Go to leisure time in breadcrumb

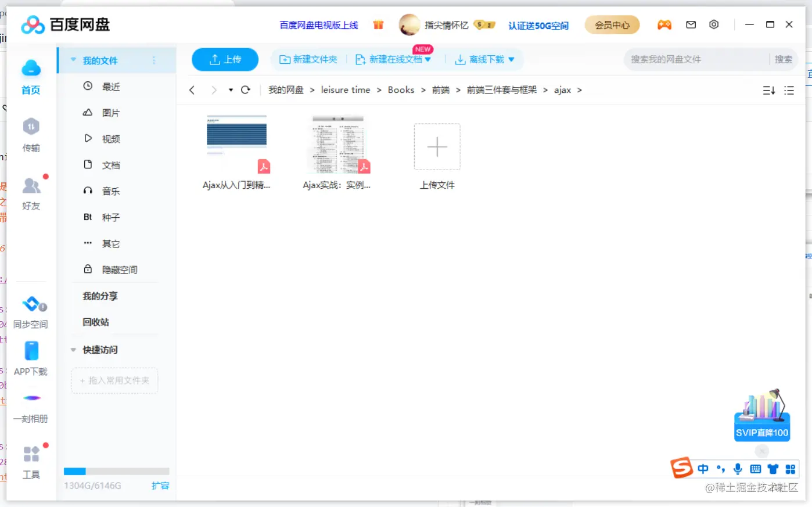(x=346, y=90)
